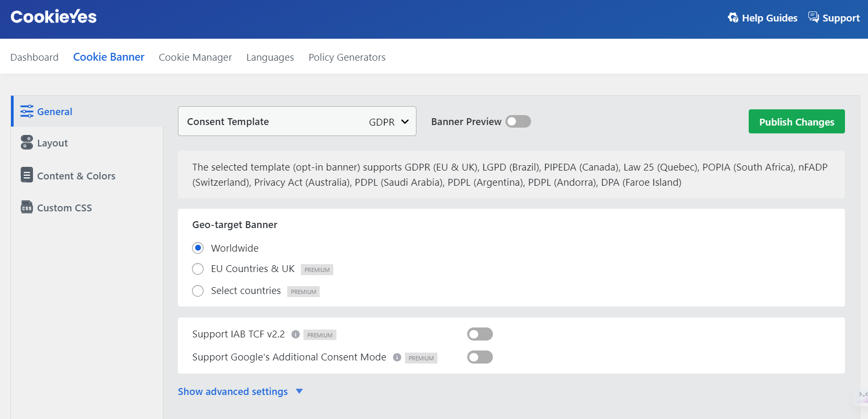The width and height of the screenshot is (868, 419).
Task: Click the Geo-target Banner heading
Action: pyautogui.click(x=235, y=225)
